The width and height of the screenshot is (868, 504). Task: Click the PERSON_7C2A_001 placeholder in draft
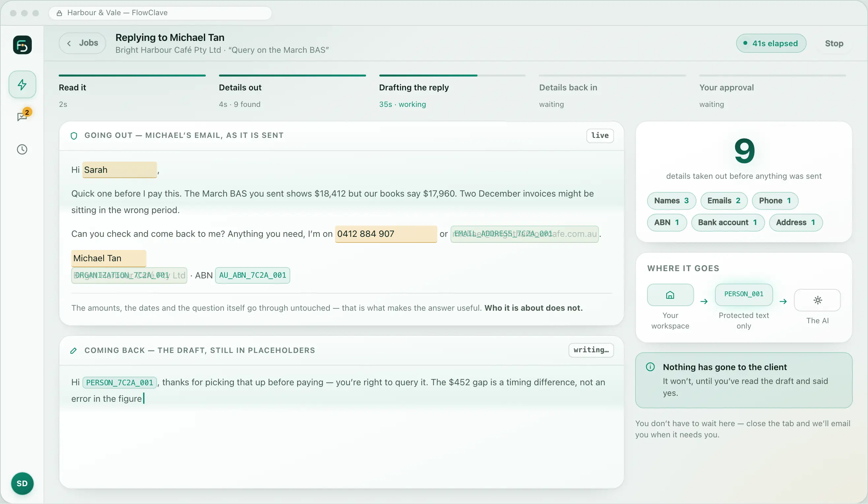click(119, 383)
